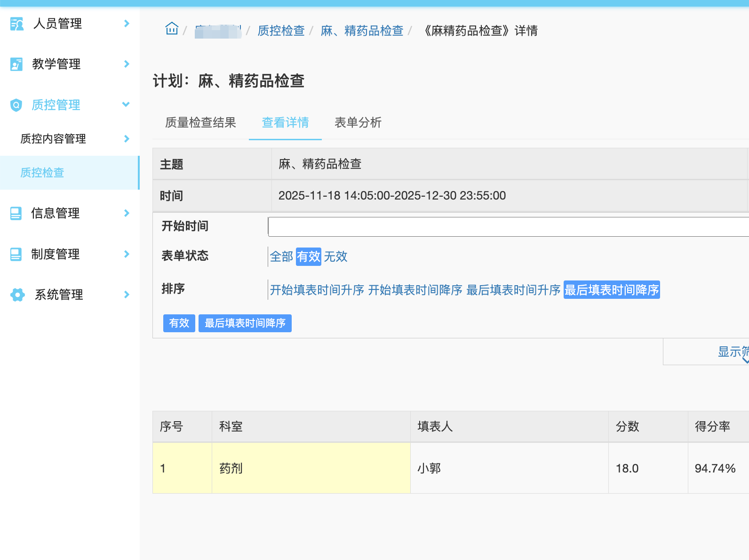Click the 制度管理 book icon
The height and width of the screenshot is (560, 749).
[16, 255]
